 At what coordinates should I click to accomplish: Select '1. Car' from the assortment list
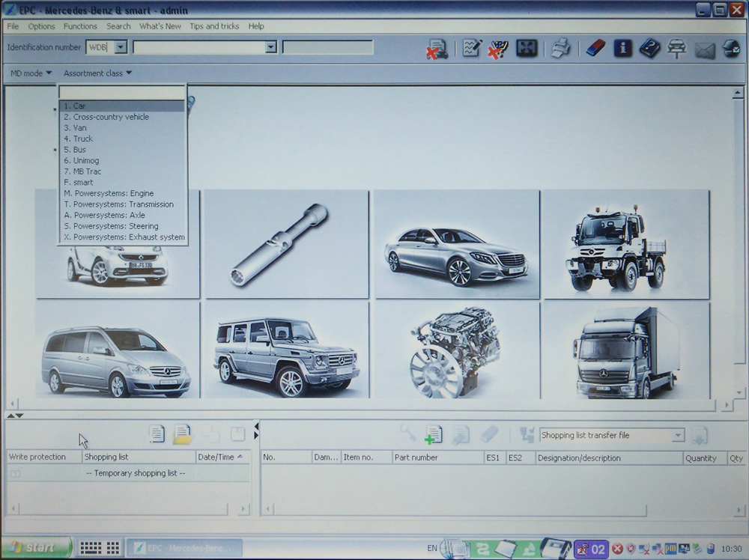pos(122,106)
